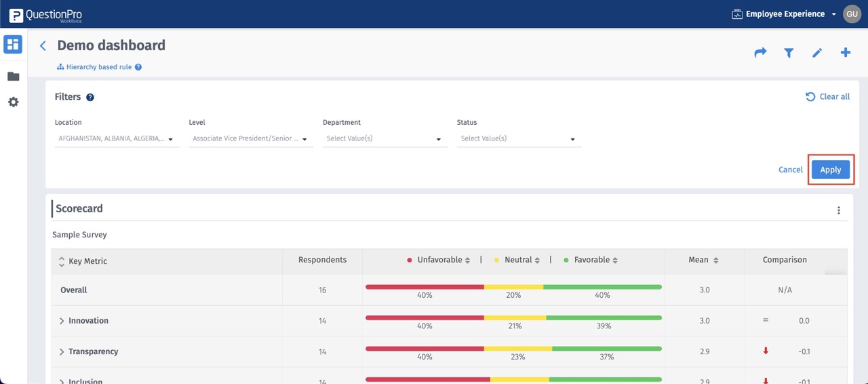Click the back arrow beside Demo dashboard
The width and height of the screenshot is (868, 384).
[x=43, y=45]
